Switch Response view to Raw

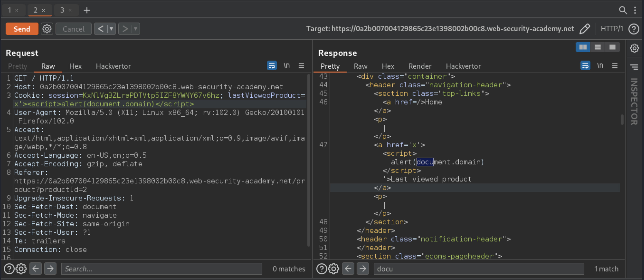click(360, 66)
